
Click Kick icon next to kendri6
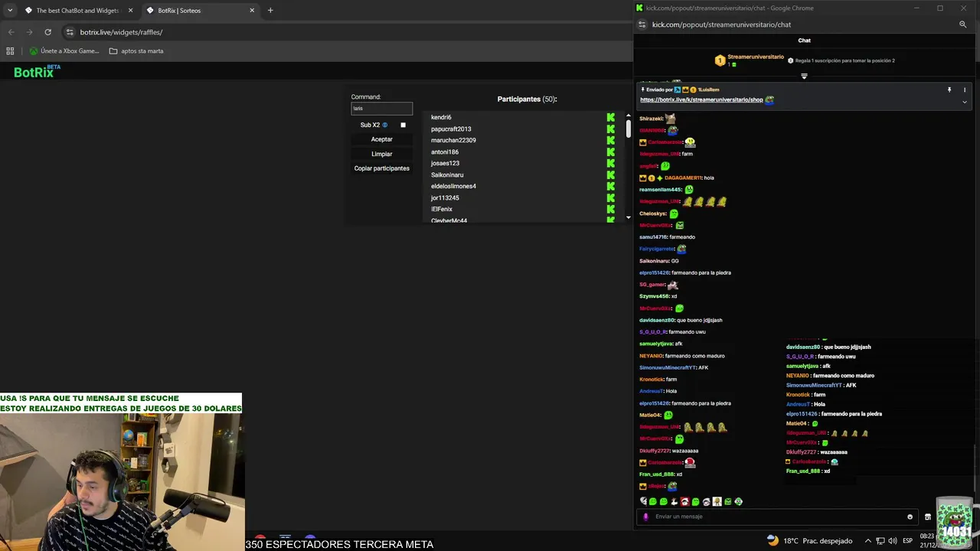[610, 118]
